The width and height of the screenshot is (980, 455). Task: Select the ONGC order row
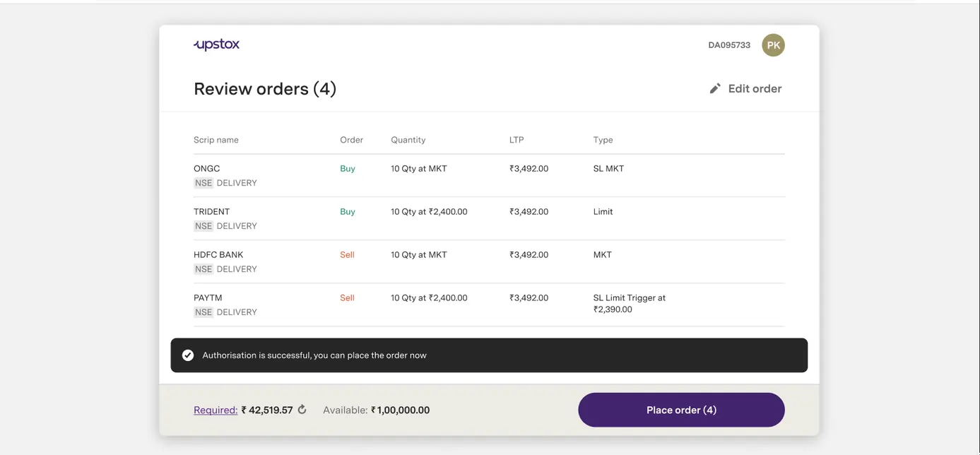(x=489, y=175)
